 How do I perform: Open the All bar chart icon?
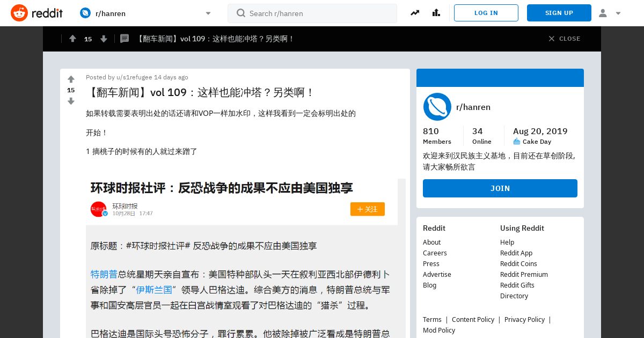[436, 13]
